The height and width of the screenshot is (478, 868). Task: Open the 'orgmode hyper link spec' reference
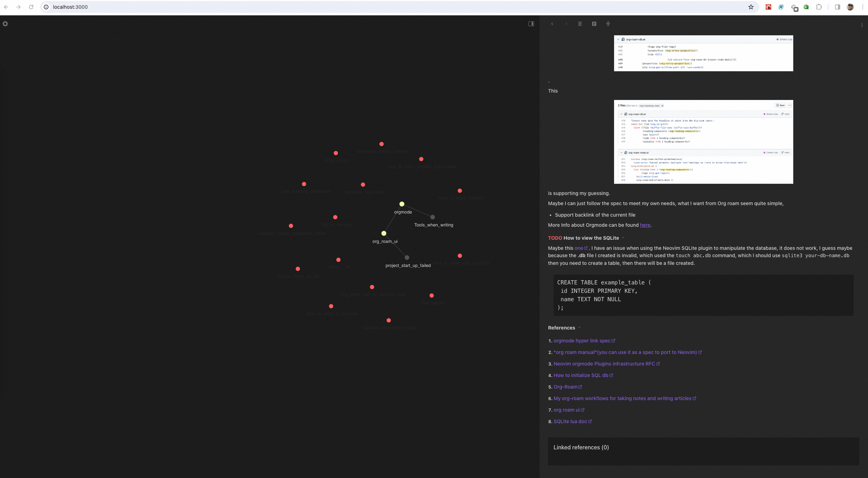click(x=582, y=341)
